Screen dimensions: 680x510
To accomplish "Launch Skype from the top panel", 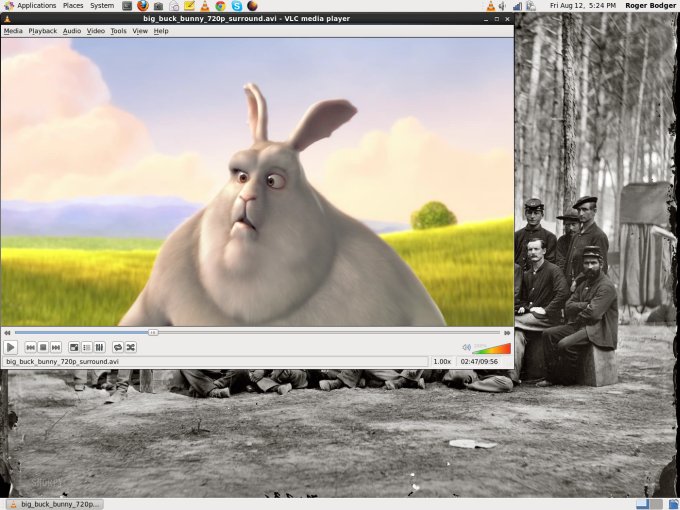I will 236,6.
